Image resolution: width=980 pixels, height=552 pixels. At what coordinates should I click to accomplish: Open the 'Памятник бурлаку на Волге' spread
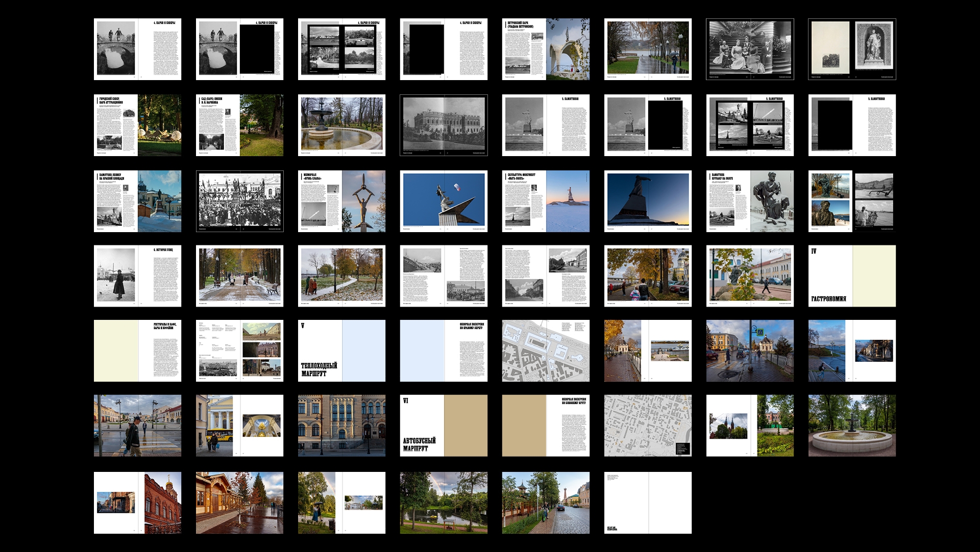point(750,201)
